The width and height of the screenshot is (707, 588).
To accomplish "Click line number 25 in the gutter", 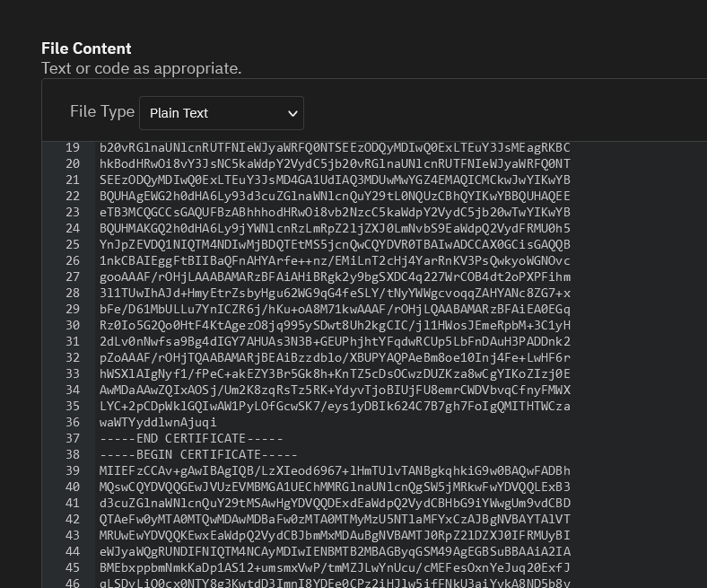I will (x=73, y=244).
